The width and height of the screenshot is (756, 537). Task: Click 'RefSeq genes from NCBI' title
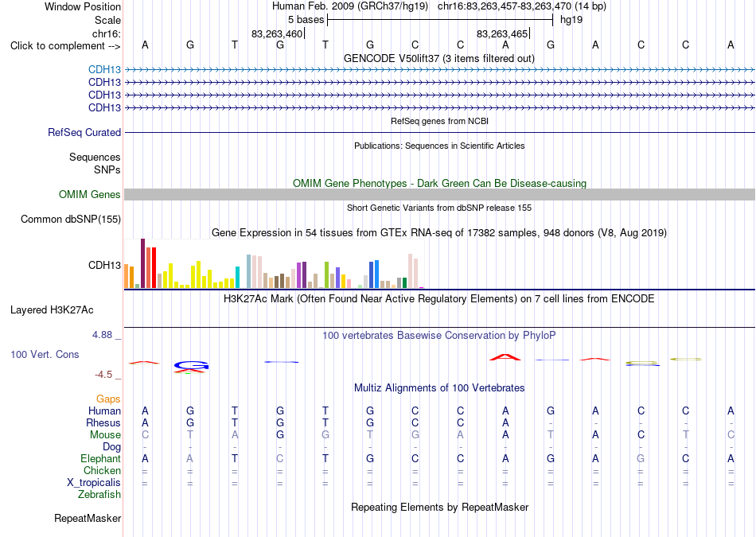point(439,121)
